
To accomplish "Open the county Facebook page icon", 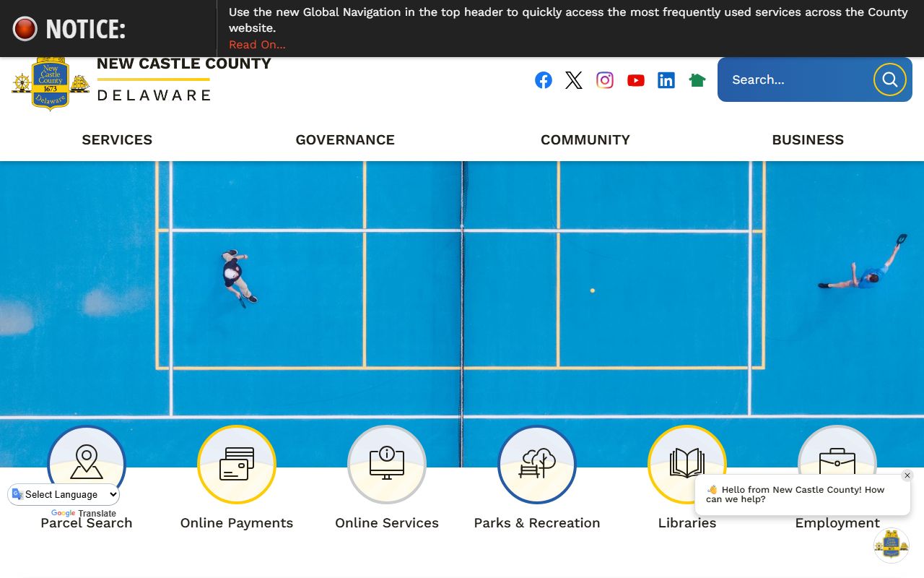I will (544, 80).
